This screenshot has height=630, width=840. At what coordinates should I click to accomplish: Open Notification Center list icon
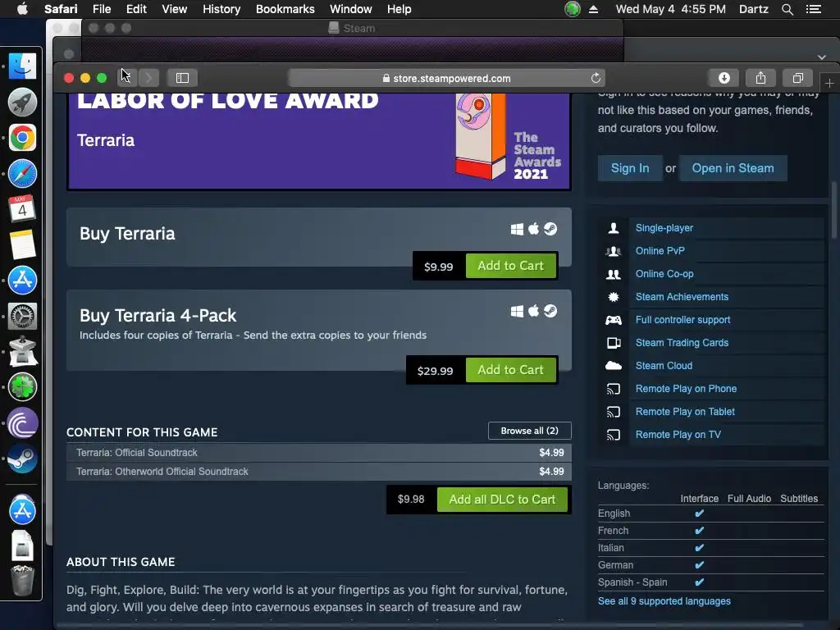pyautogui.click(x=813, y=9)
